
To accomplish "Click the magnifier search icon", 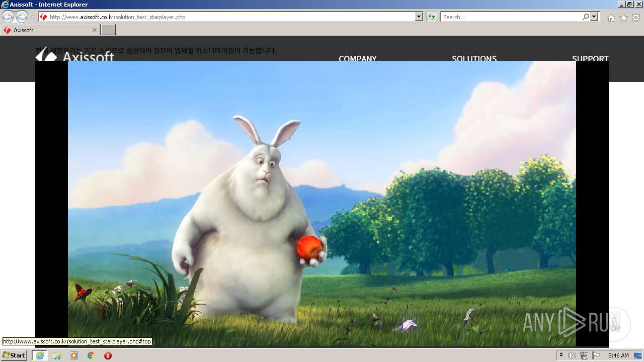I will pyautogui.click(x=586, y=17).
